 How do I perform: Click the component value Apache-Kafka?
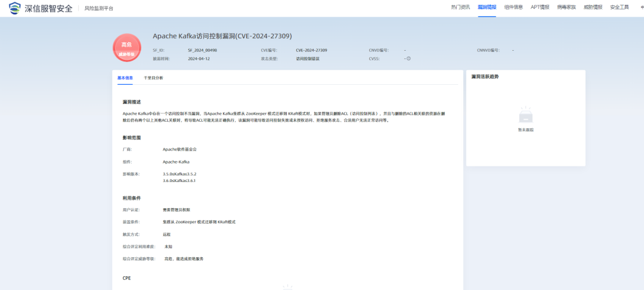(176, 162)
